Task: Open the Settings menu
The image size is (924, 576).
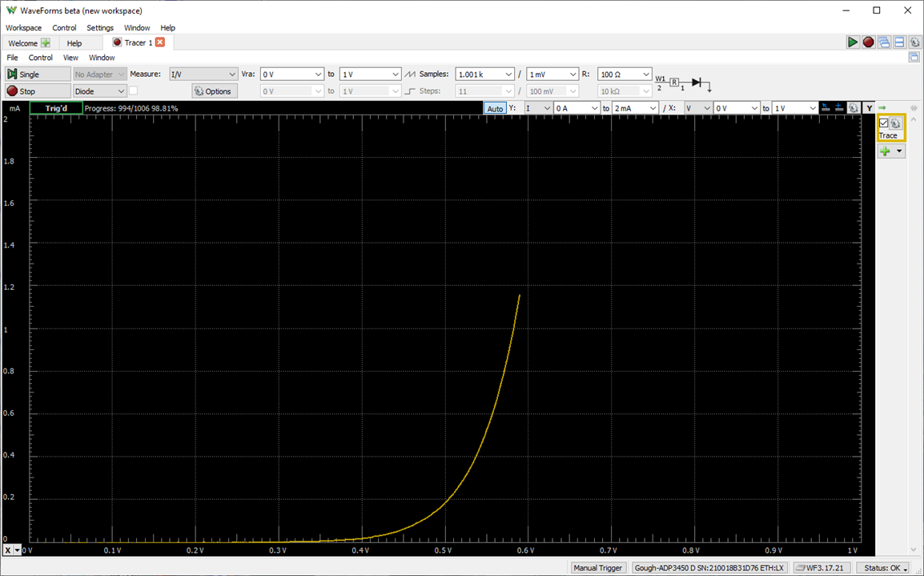Action: (x=99, y=28)
